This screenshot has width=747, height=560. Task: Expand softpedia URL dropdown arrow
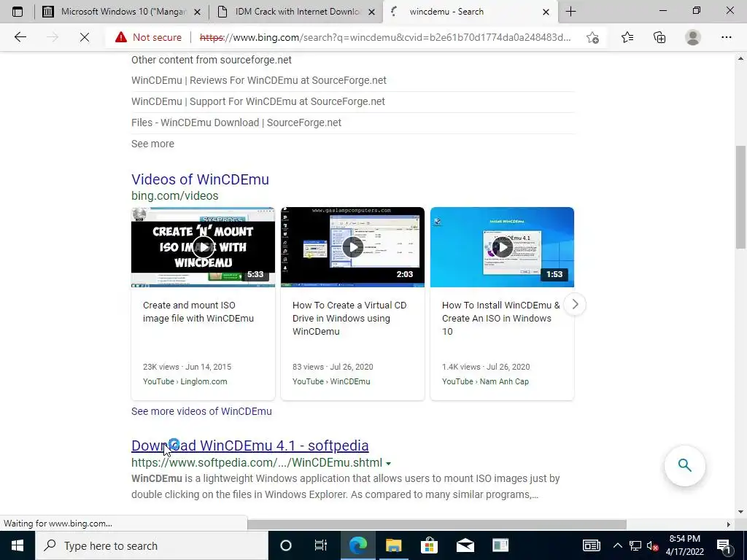click(388, 463)
